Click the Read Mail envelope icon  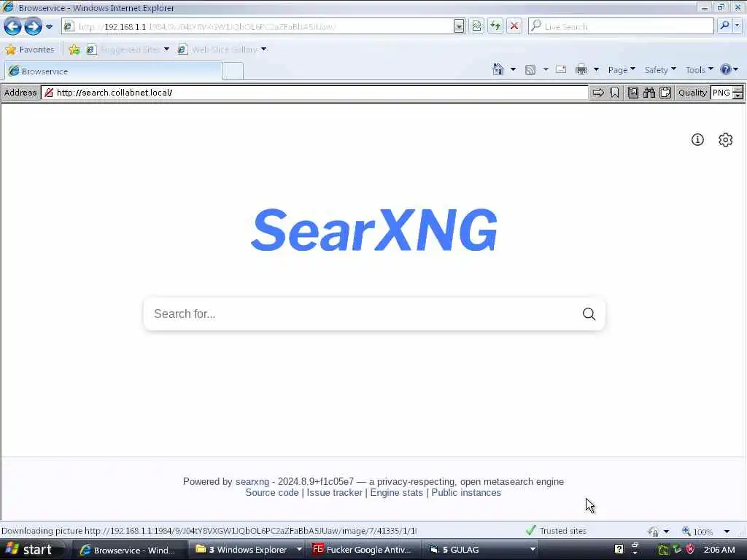pyautogui.click(x=561, y=70)
